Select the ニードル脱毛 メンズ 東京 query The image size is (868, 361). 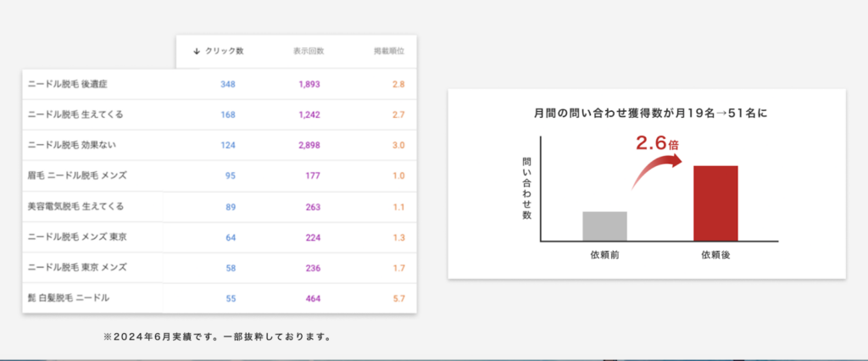tap(77, 236)
